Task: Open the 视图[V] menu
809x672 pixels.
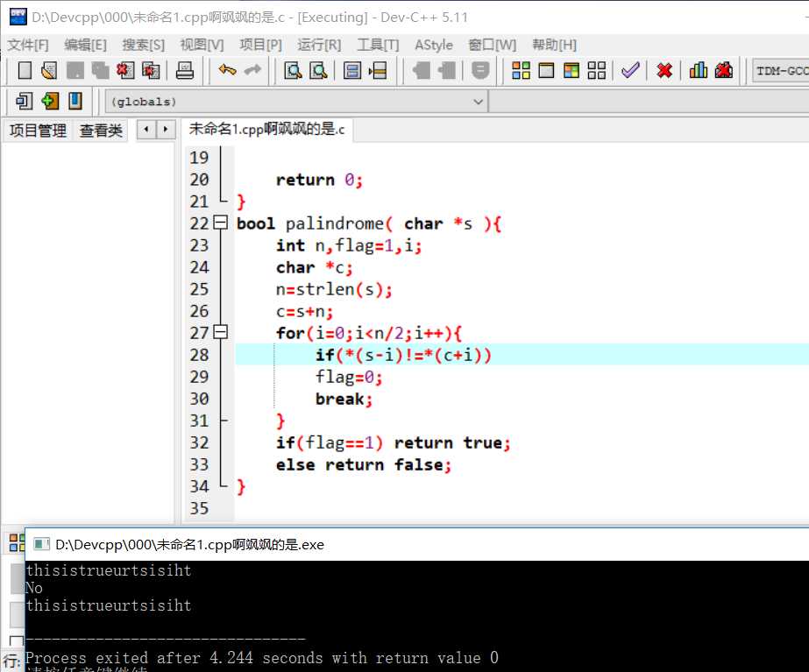Action: (x=202, y=45)
